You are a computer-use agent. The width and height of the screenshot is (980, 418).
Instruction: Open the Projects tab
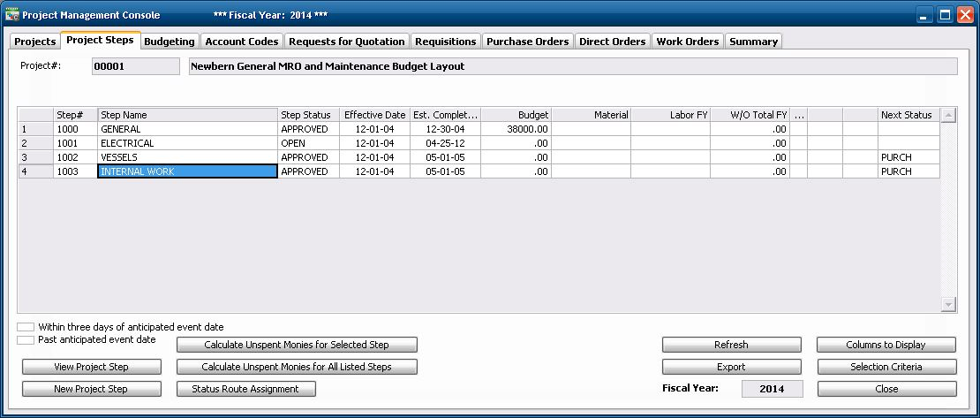click(x=35, y=42)
